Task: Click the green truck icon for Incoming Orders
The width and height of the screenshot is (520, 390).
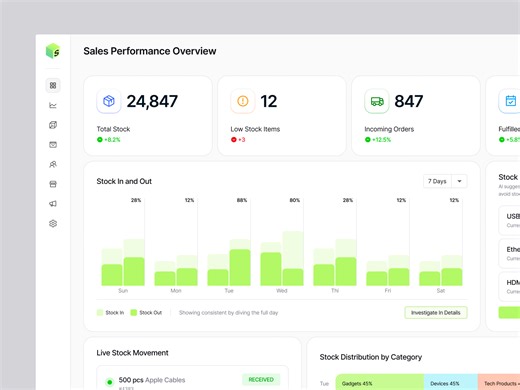Action: (377, 101)
